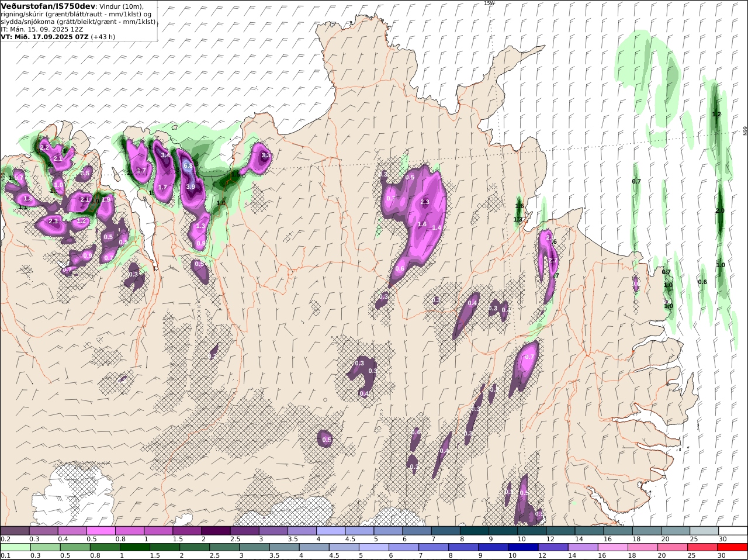
Task: Select the valid time text VT: Mið. 17.09.2025 07Z
Action: [45, 36]
